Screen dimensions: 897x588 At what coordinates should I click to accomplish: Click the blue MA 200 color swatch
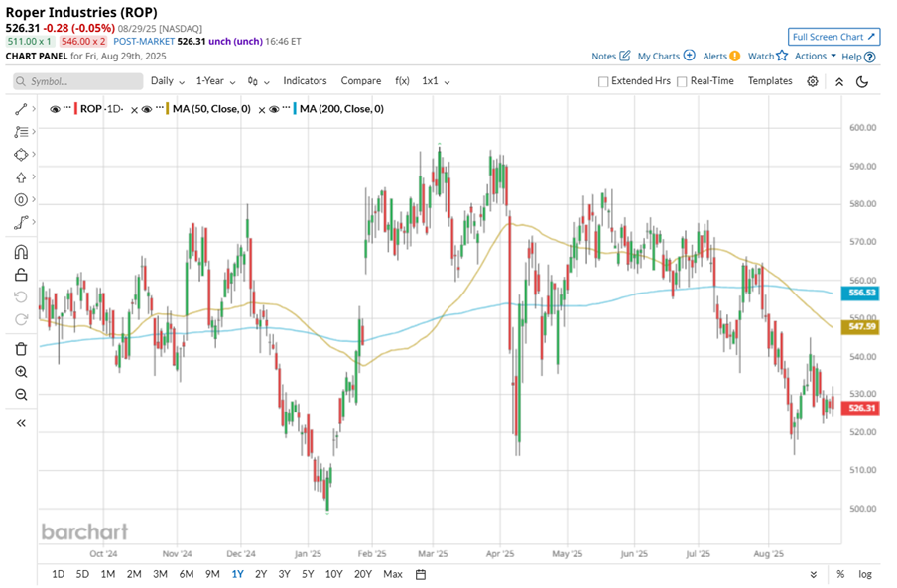(295, 109)
